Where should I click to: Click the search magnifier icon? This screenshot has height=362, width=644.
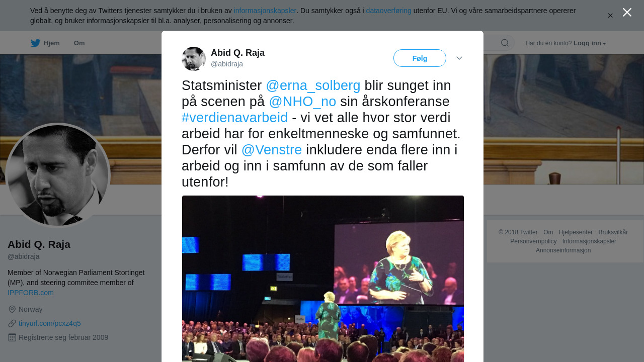[505, 43]
